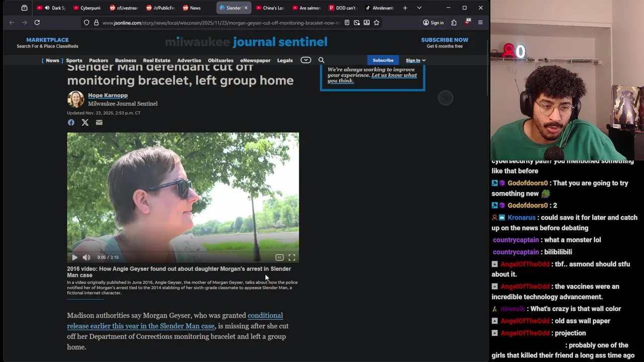Viewport: 644px width, 362px height.
Task: Select the Advertise nav item
Action: point(189,60)
